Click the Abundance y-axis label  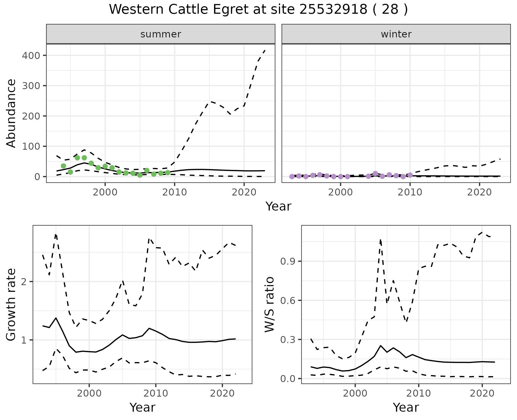11,113
